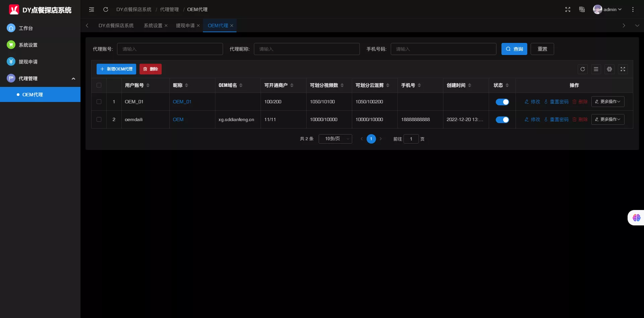
Task: Click the 代理账号 input field
Action: [x=170, y=49]
